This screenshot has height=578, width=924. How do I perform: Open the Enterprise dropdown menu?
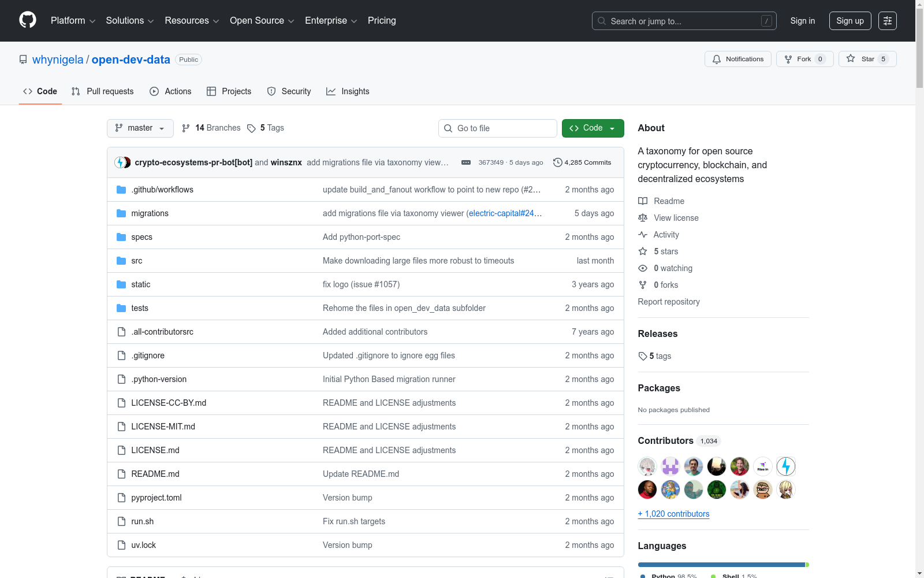331,21
